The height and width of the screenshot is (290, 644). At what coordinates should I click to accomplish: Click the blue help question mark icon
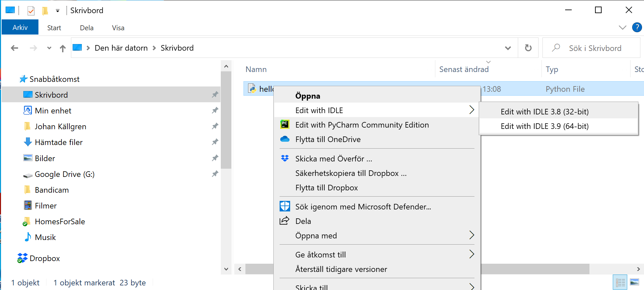pyautogui.click(x=637, y=28)
